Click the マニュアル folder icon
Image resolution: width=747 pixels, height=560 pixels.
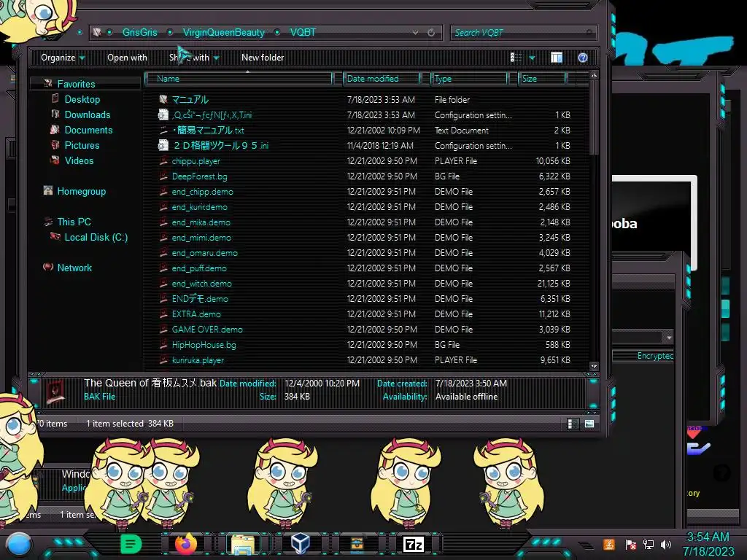coord(163,99)
